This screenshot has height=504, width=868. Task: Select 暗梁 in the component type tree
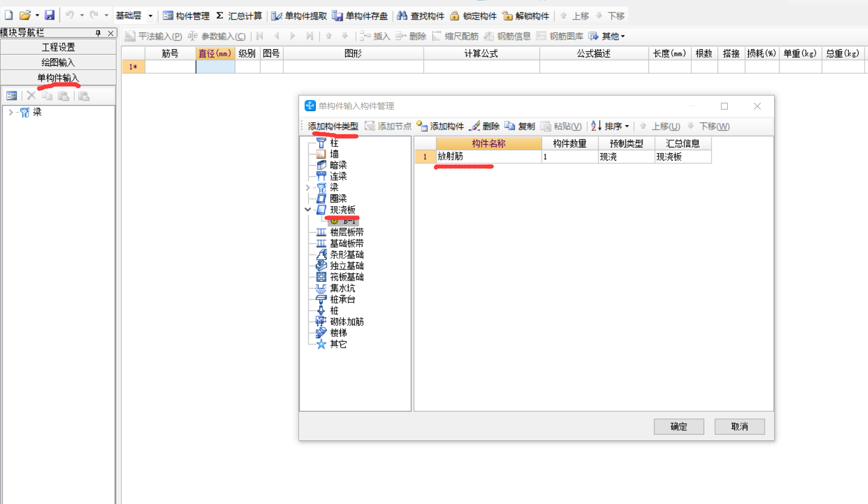[338, 165]
